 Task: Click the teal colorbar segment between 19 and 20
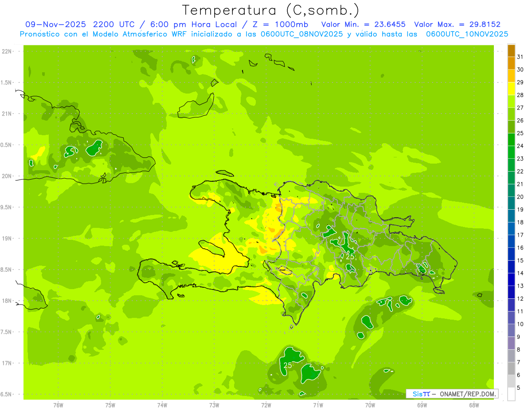511,203
